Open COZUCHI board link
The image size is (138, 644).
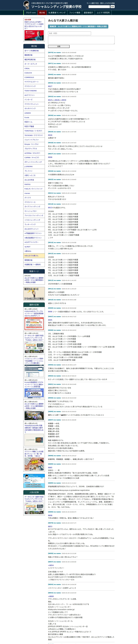point(34,73)
